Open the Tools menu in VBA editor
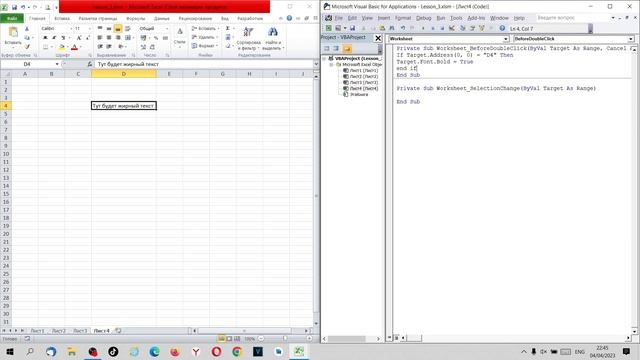The height and width of the screenshot is (360, 640). click(456, 18)
